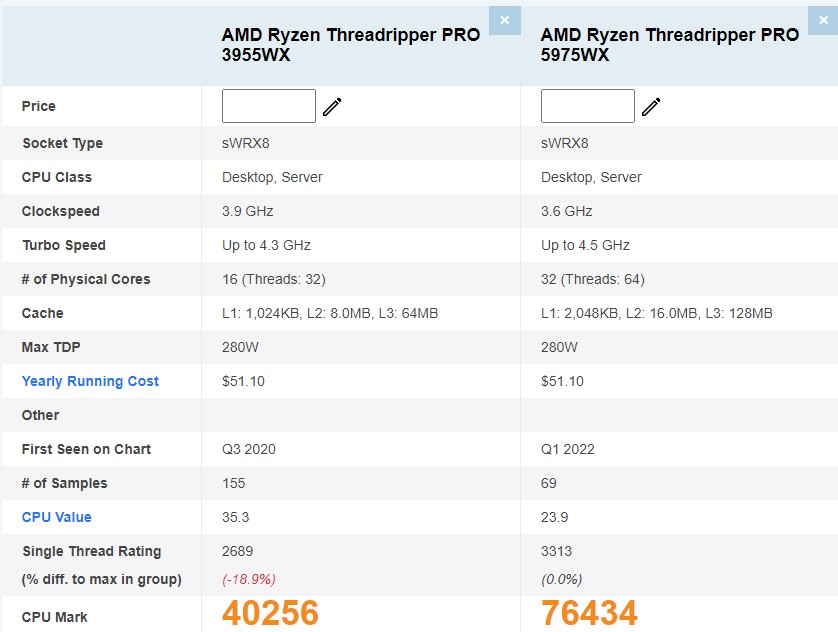
Task: Select the AMD Ryzen Threadripper PRO 5975WX title
Action: [x=669, y=45]
